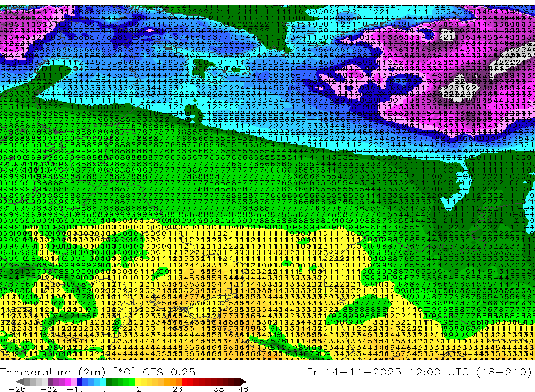Screen dimensions: 535x392
Task: Click the cyan segment of the temperature color scale
Action: coord(103,381)
